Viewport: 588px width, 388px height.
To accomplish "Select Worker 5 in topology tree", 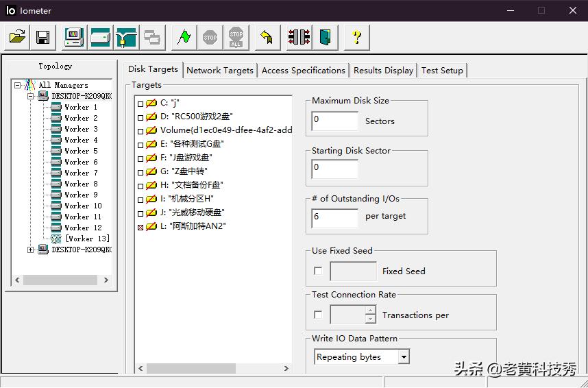I will [x=81, y=151].
